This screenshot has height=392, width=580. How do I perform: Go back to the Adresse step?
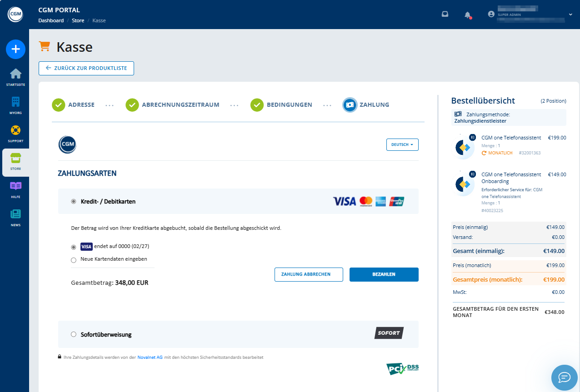tap(73, 104)
